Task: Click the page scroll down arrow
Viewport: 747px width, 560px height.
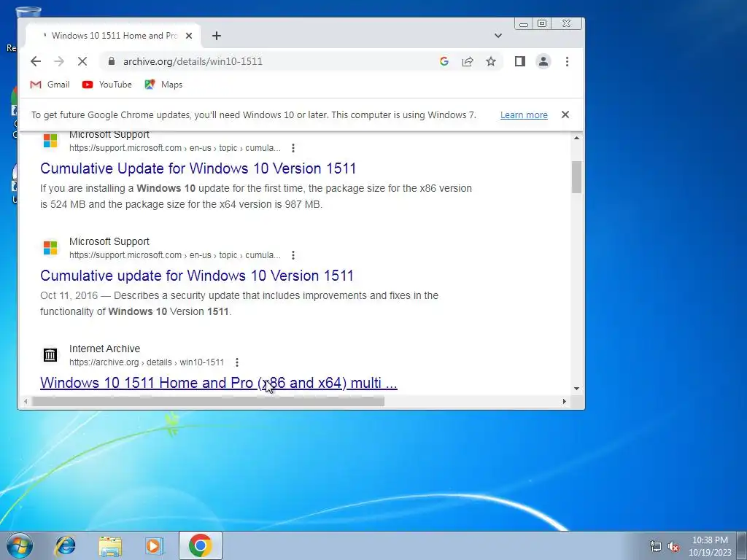Action: [x=576, y=389]
